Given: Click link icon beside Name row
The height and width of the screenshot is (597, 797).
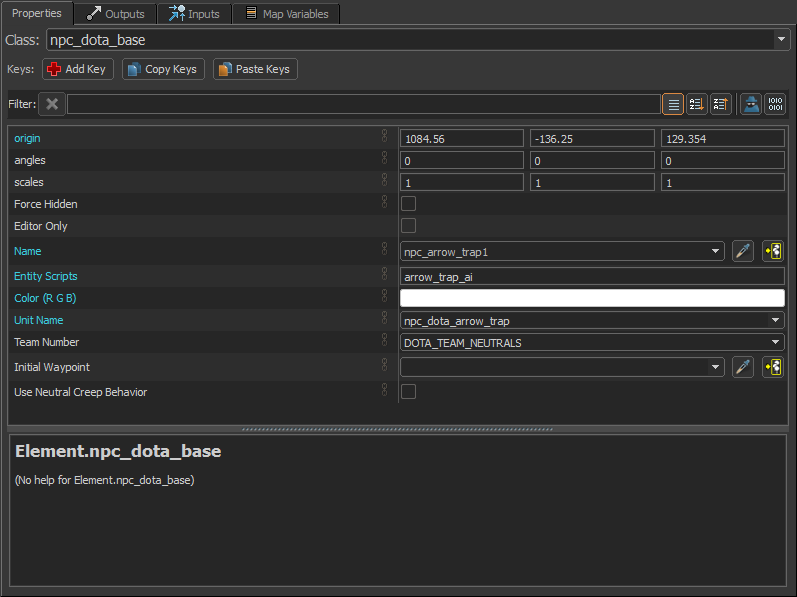Looking at the screenshot, I should tap(384, 248).
